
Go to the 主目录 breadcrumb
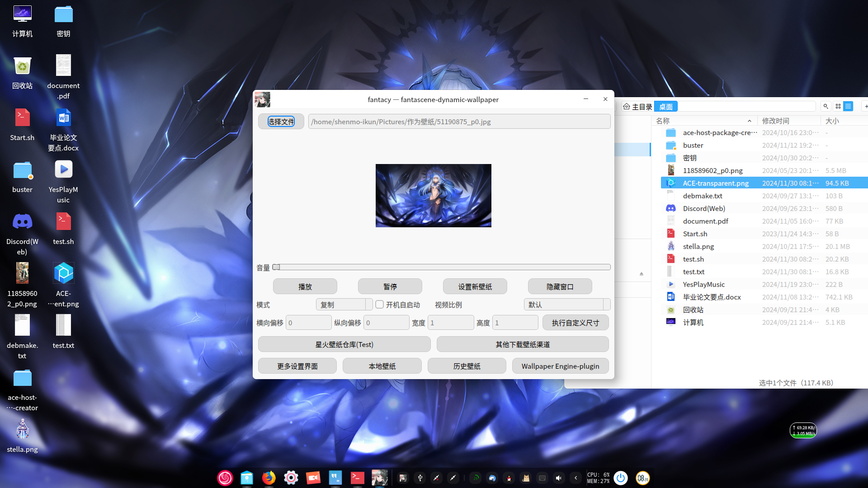[x=637, y=107]
